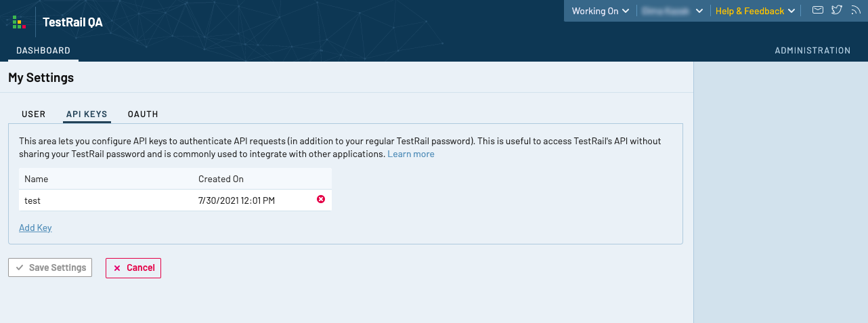
Task: Expand the Working On dropdown
Action: click(x=600, y=11)
